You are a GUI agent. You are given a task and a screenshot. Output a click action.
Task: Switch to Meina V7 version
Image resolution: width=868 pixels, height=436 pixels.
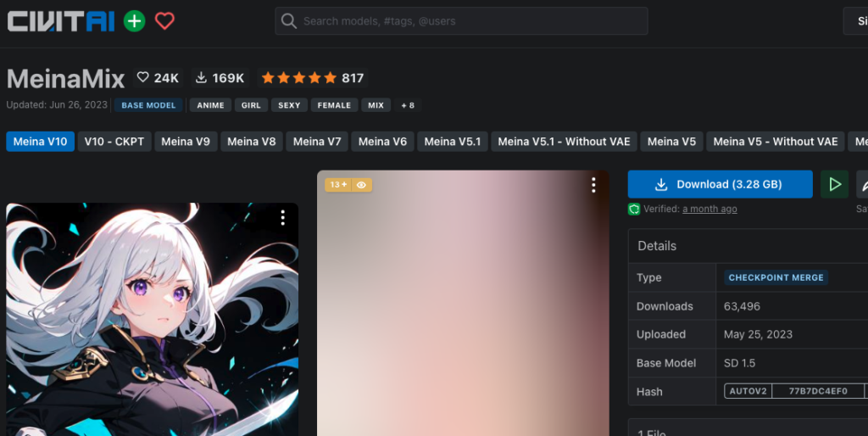click(317, 142)
